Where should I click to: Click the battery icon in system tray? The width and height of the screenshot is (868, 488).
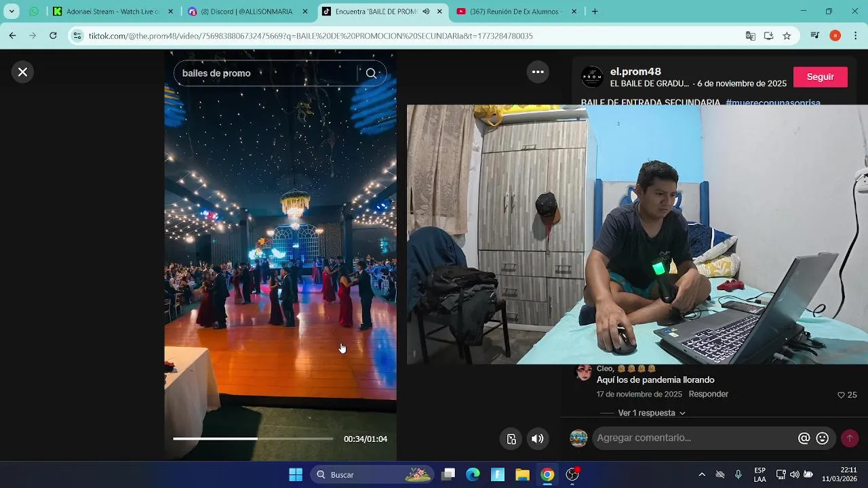[808, 474]
